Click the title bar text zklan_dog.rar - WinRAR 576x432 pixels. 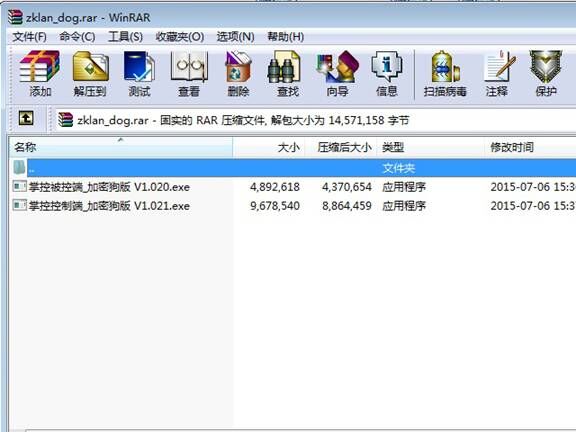click(88, 17)
